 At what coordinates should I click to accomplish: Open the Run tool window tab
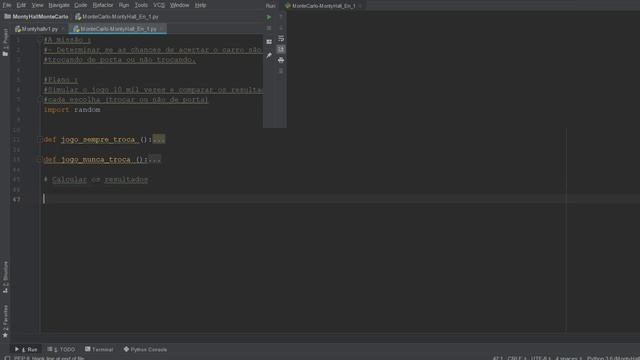click(26, 349)
